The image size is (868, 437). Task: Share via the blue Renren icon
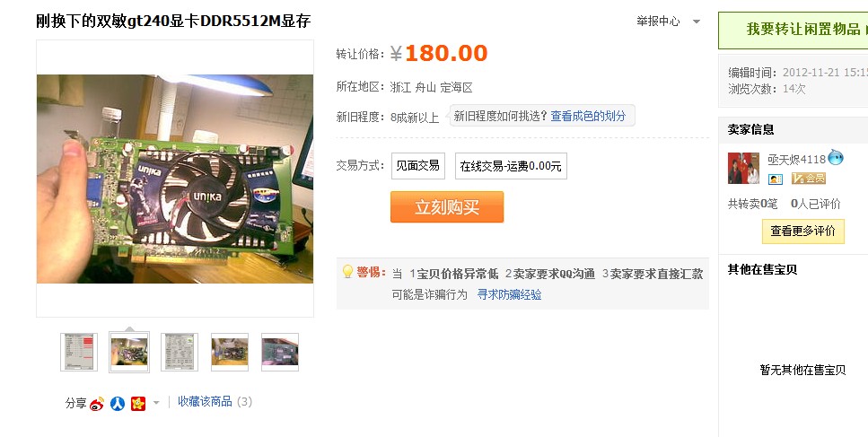pyautogui.click(x=118, y=404)
